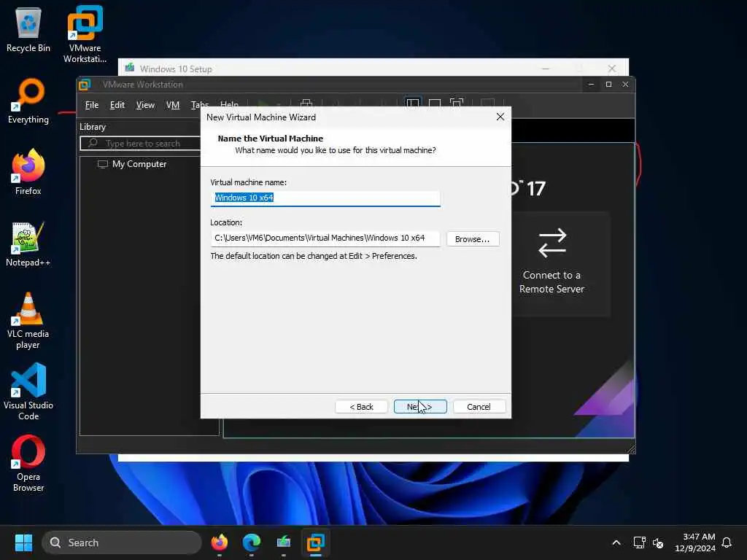The height and width of the screenshot is (560, 747).
Task: Click the Browse... button
Action: point(473,239)
